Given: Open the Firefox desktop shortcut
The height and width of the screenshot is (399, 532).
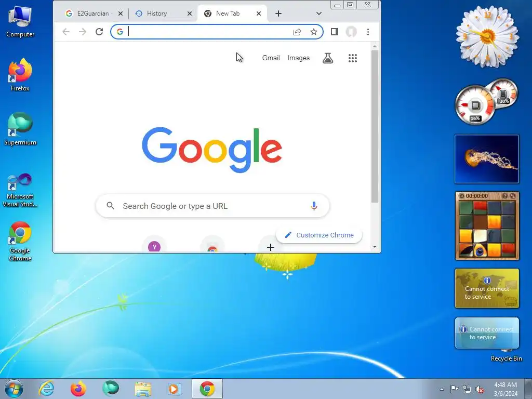Looking at the screenshot, I should (20, 75).
